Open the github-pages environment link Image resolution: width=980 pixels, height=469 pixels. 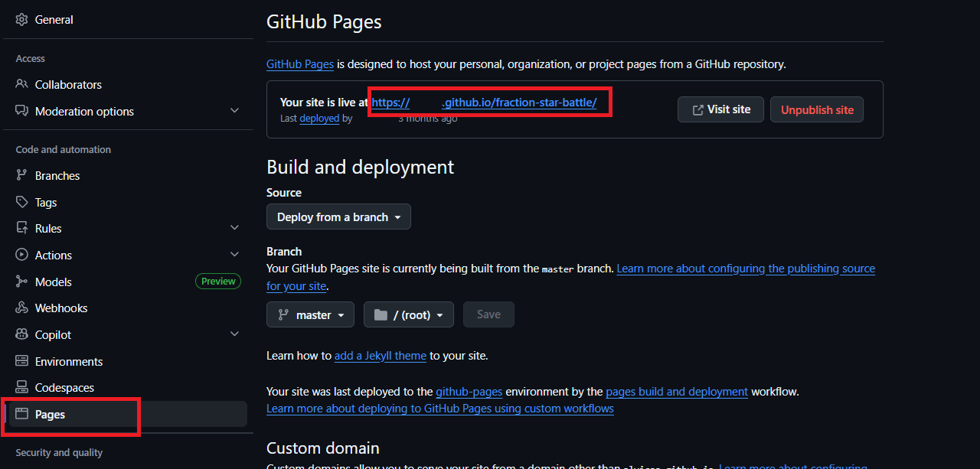coord(469,392)
